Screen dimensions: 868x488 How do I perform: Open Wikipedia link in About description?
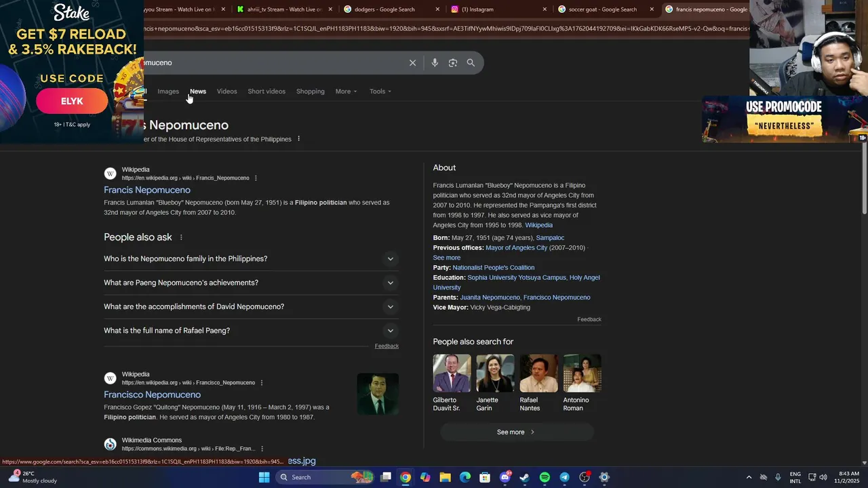(x=538, y=225)
